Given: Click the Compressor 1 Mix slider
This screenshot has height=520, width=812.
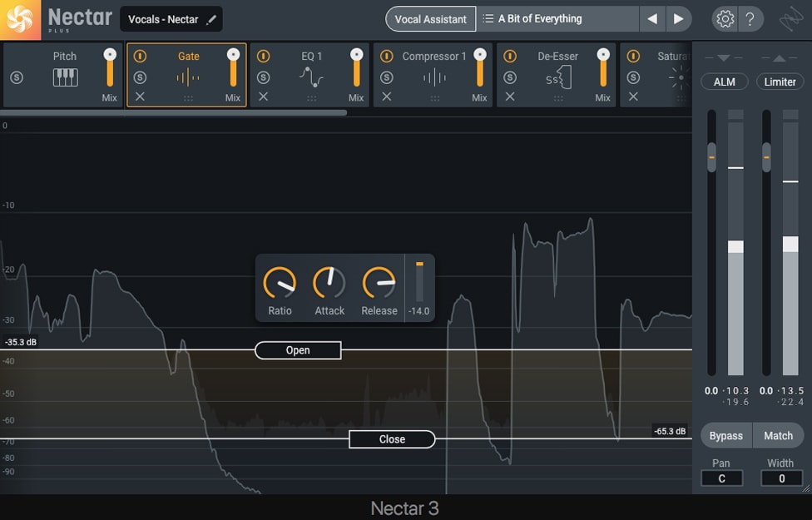Looking at the screenshot, I should coord(479,68).
